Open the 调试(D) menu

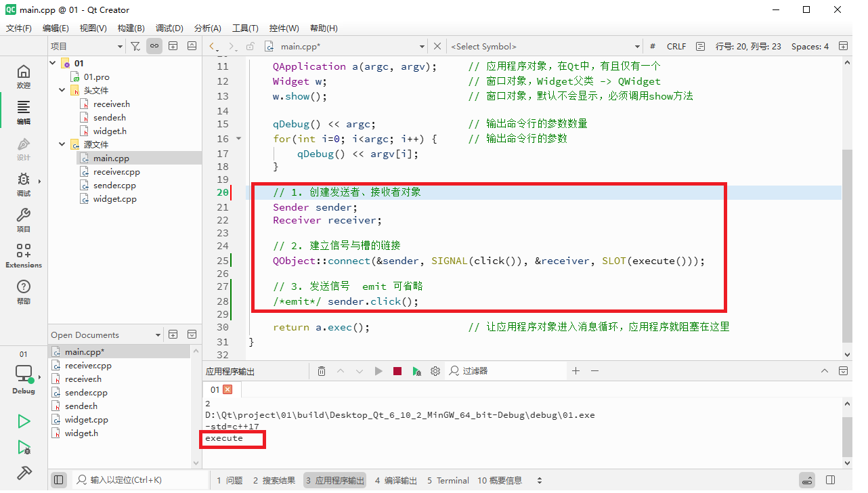(x=169, y=28)
